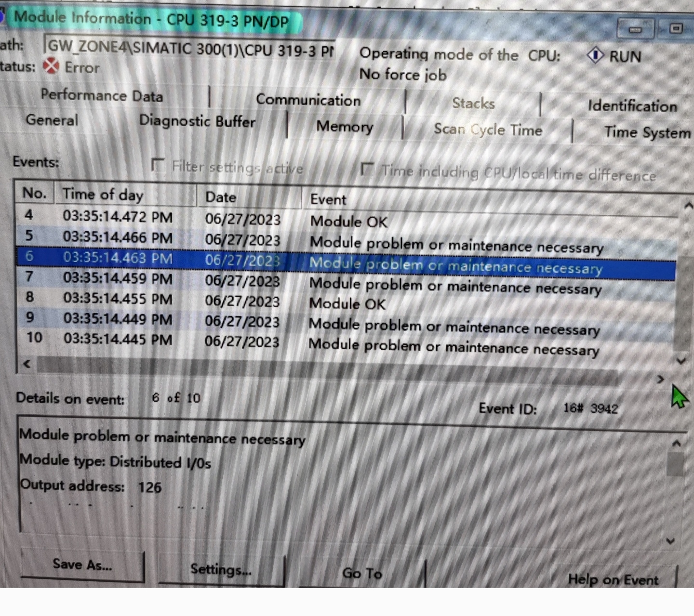Click the events list horizontal scrollbar track

328,371
